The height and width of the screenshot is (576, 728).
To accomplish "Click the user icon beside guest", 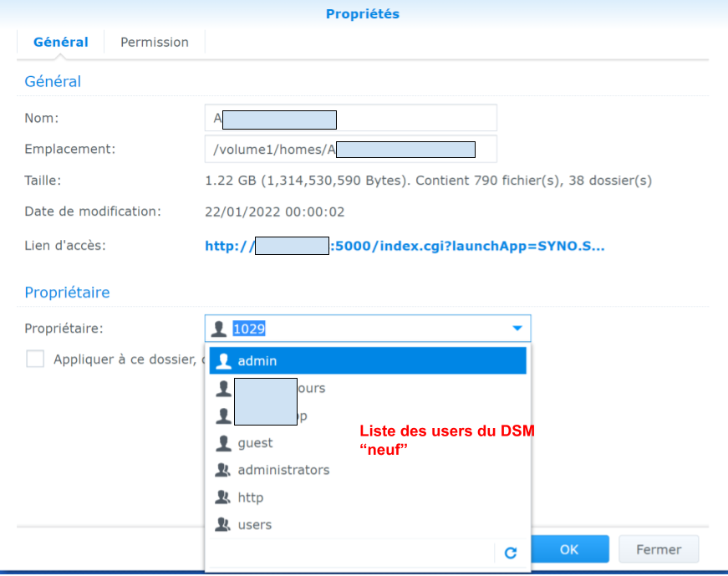I will [223, 443].
